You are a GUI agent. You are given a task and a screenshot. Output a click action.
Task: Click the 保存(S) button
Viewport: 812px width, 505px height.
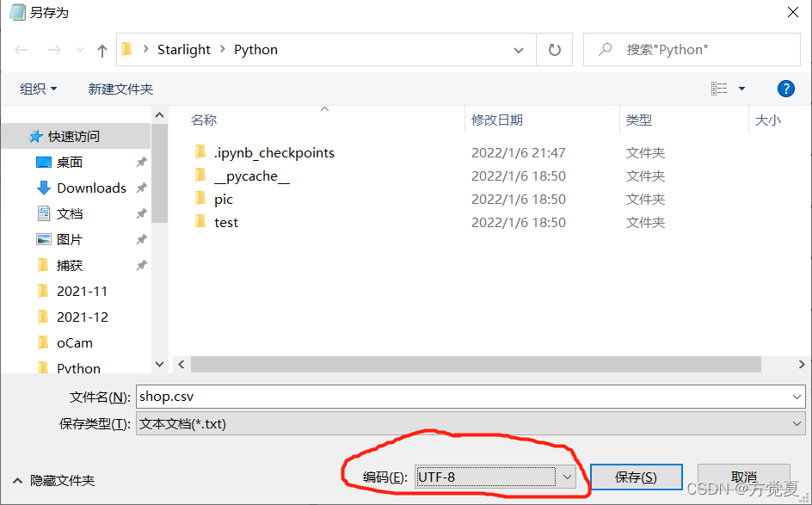click(x=636, y=477)
